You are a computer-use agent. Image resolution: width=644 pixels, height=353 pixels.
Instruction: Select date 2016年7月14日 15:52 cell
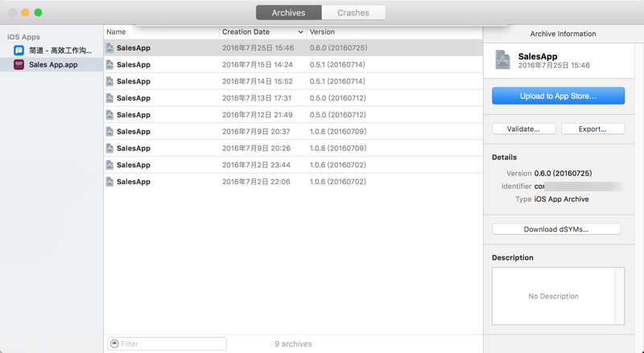pyautogui.click(x=258, y=81)
